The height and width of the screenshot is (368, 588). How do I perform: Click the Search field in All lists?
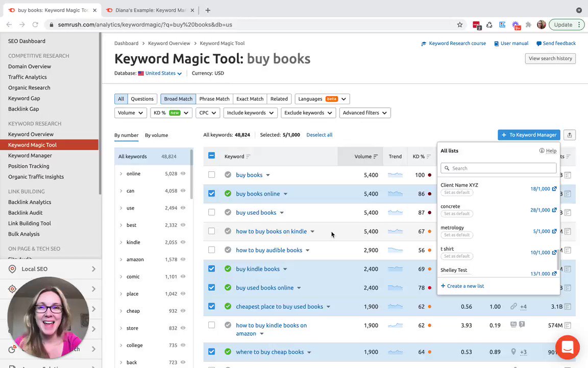click(x=498, y=168)
